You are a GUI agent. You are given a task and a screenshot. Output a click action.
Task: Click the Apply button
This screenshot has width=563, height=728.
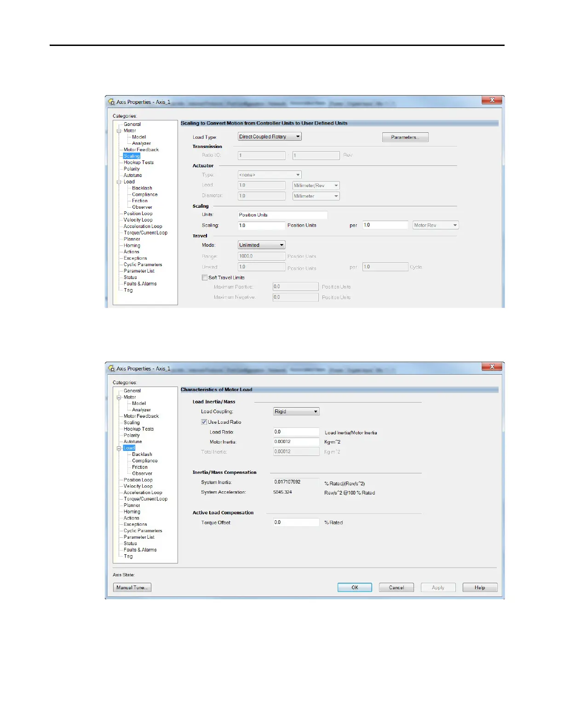click(x=438, y=587)
